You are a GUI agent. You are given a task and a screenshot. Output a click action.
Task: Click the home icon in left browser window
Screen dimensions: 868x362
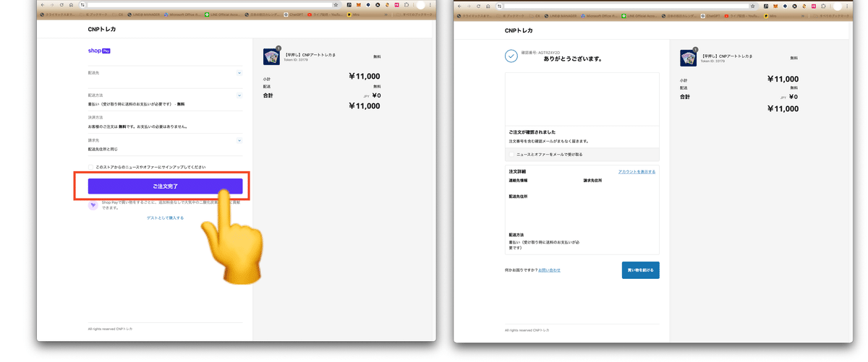(71, 5)
